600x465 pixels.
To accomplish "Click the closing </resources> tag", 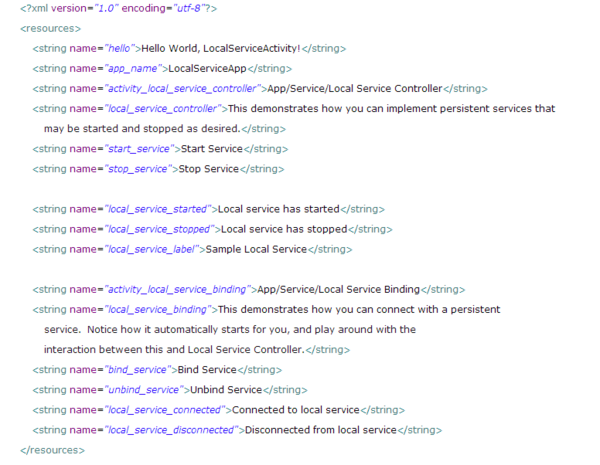I will (52, 450).
